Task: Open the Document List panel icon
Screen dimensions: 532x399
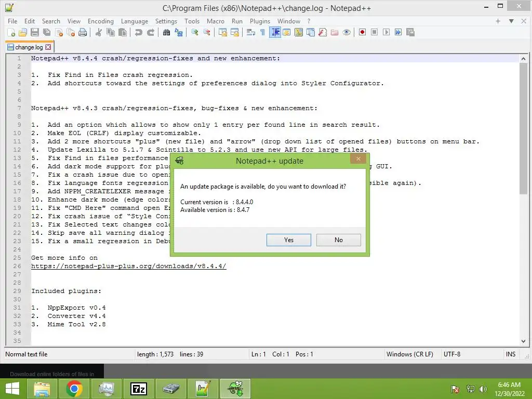Action: 311,32
